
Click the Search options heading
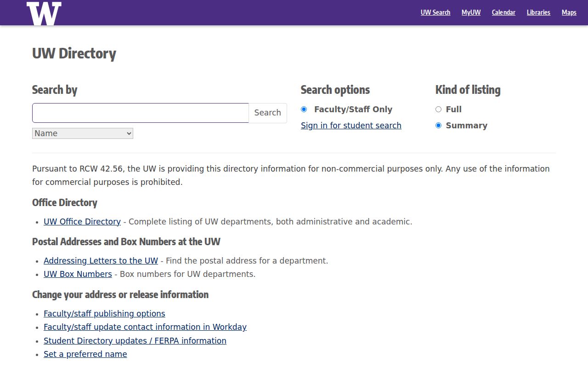tap(335, 90)
